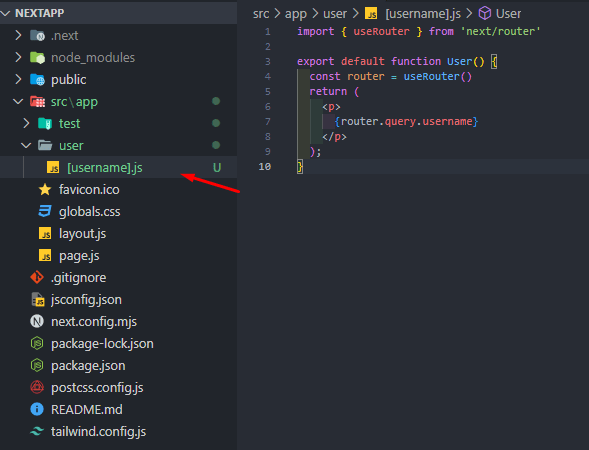589x450 pixels.
Task: Click the globals.css CSS file icon
Action: (x=45, y=211)
